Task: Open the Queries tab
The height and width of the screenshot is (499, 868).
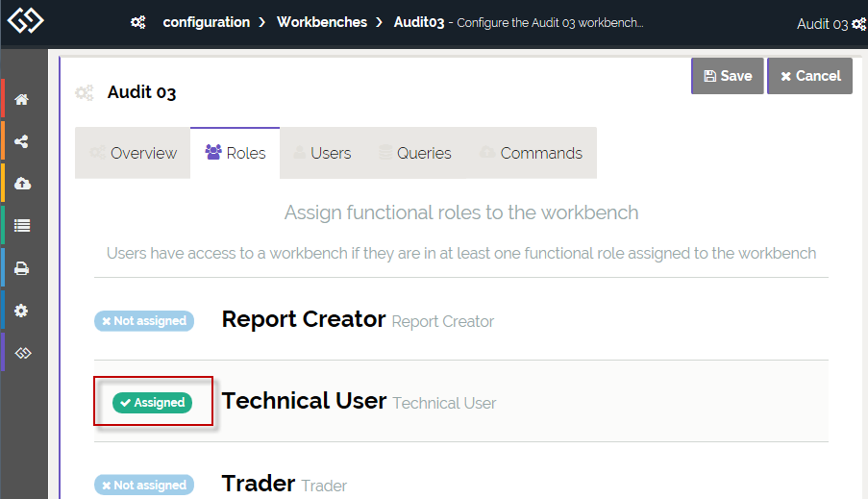Action: tap(414, 153)
